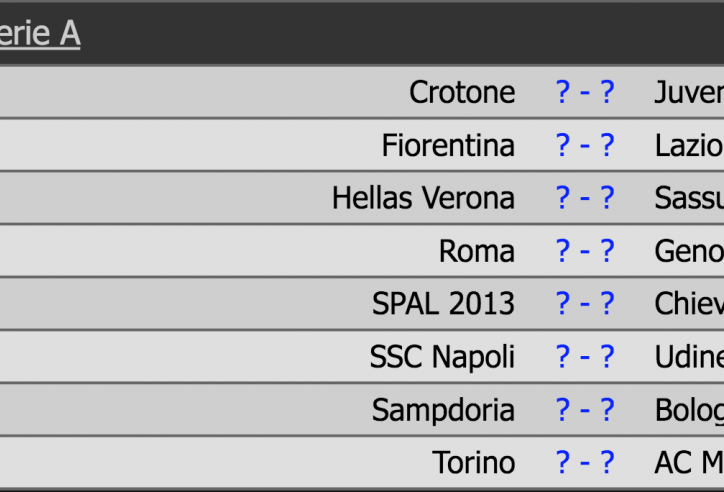
Task: Select the Hellas Verona team name
Action: [423, 198]
